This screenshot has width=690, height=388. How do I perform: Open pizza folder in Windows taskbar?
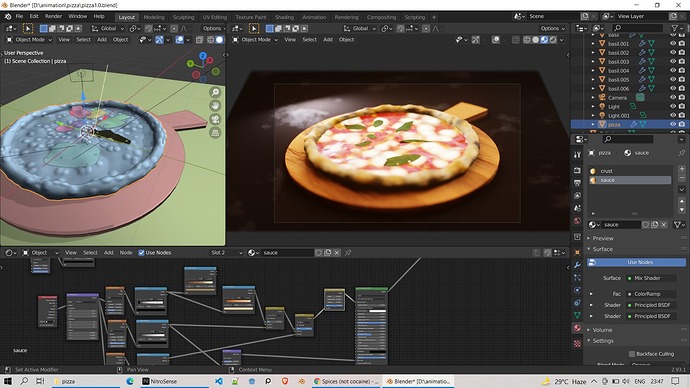(x=87, y=381)
